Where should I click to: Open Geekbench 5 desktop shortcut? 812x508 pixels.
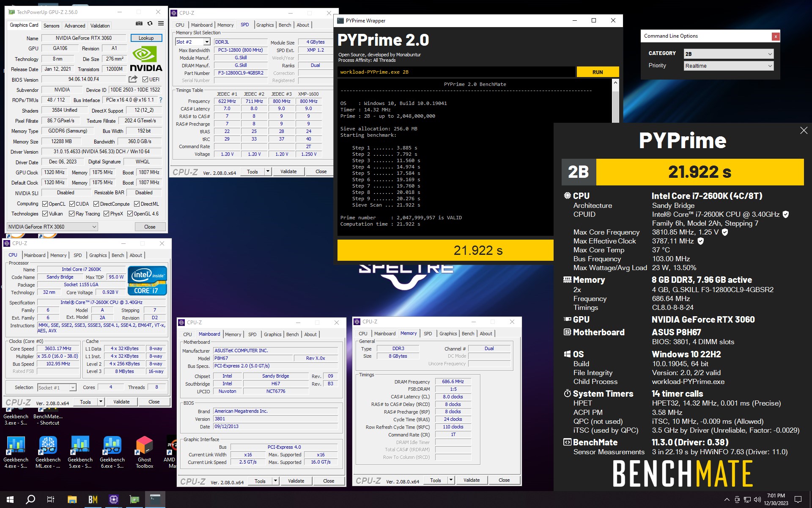point(80,452)
